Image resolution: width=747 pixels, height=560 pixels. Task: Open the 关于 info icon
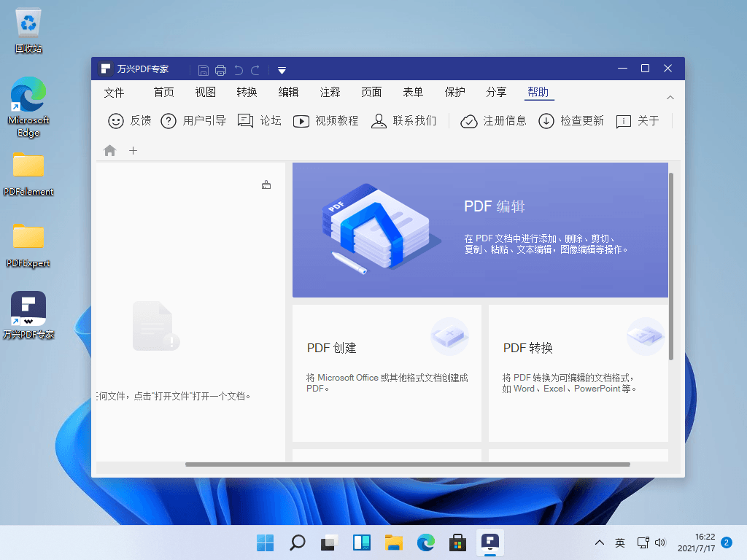[624, 122]
